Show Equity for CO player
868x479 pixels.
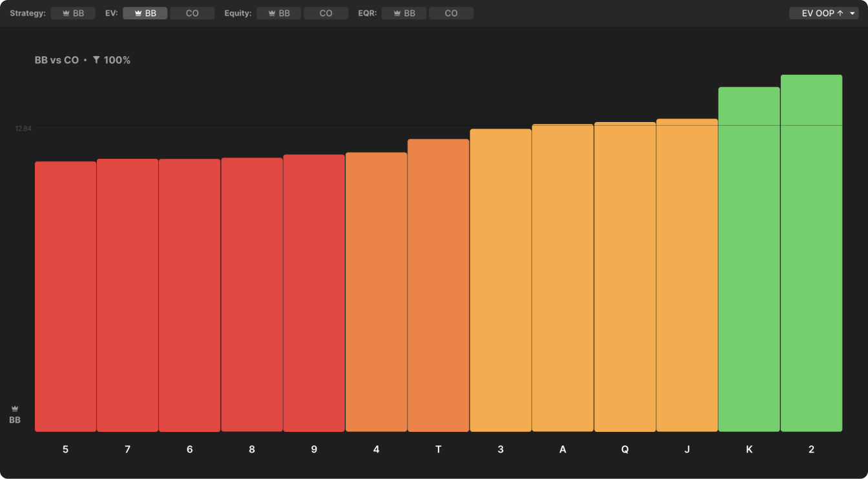pyautogui.click(x=325, y=13)
